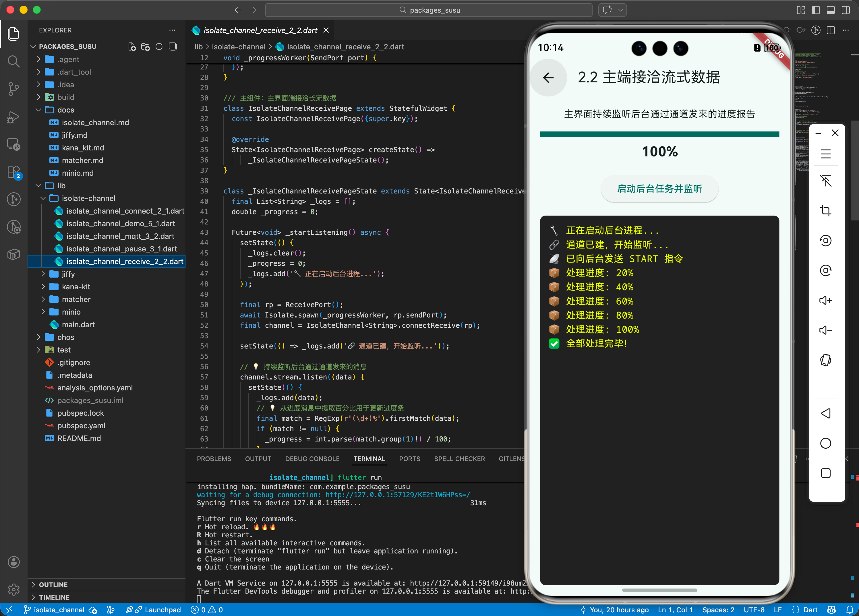The image size is (859, 616).
Task: Expand the jiffy folder
Action: click(x=68, y=274)
